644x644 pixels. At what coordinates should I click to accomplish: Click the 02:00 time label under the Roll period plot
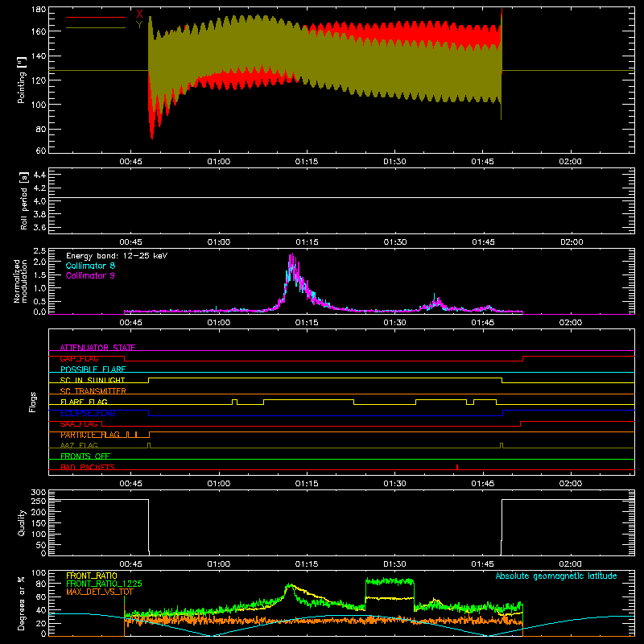571,242
